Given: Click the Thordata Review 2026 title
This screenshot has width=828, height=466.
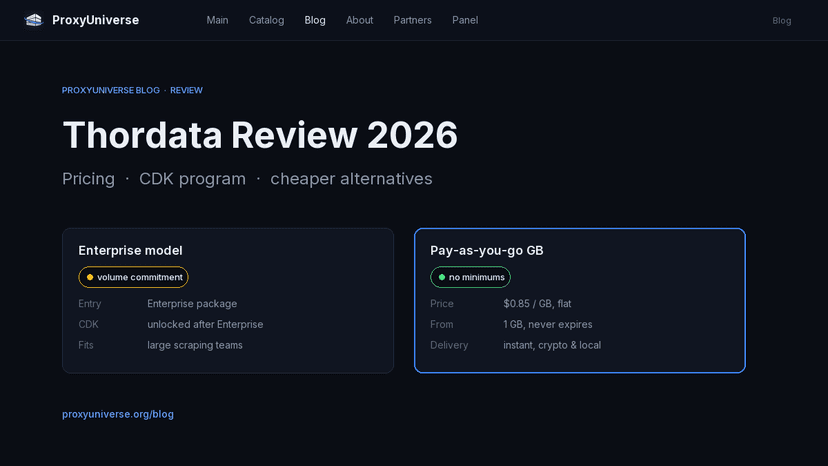Looking at the screenshot, I should 260,135.
